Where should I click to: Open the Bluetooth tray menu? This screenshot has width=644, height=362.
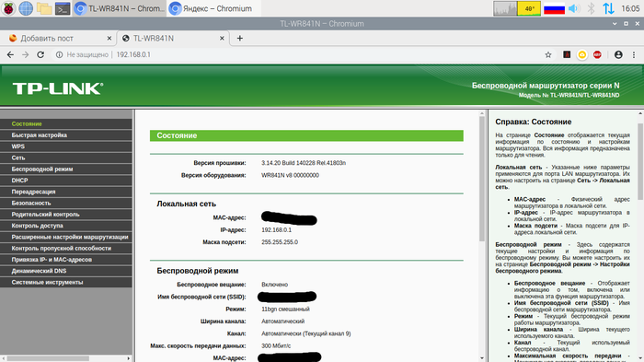591,8
